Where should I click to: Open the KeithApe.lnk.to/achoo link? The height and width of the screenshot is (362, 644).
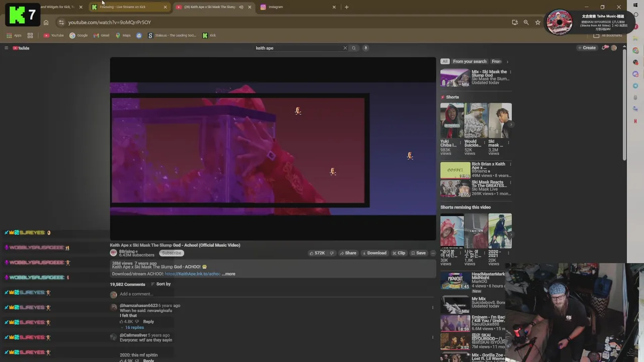pyautogui.click(x=193, y=274)
